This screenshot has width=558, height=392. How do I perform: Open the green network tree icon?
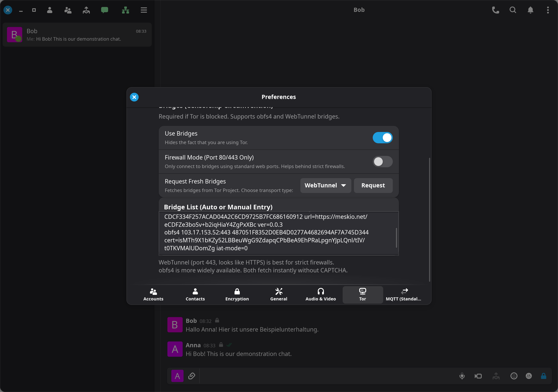[125, 10]
